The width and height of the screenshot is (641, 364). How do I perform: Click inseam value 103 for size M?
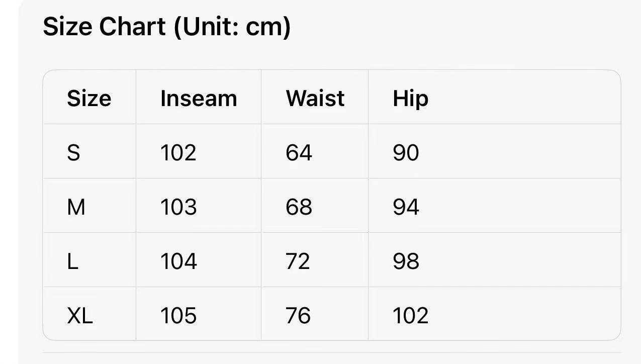click(x=178, y=207)
